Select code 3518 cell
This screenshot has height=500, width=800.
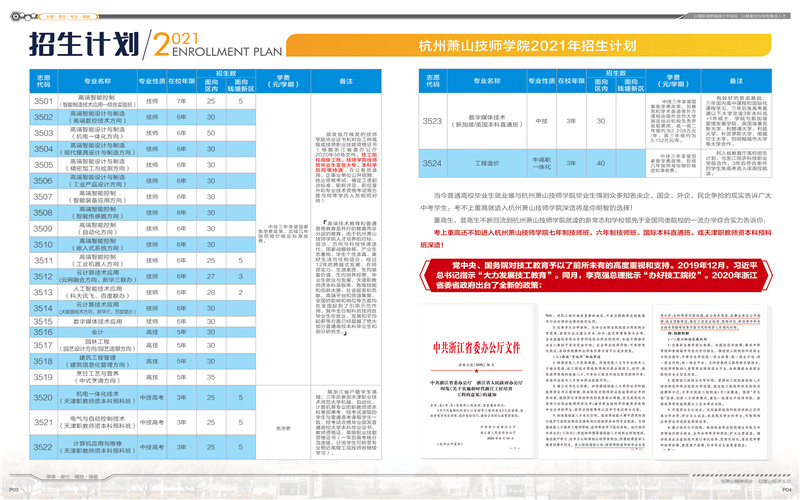coord(43,361)
